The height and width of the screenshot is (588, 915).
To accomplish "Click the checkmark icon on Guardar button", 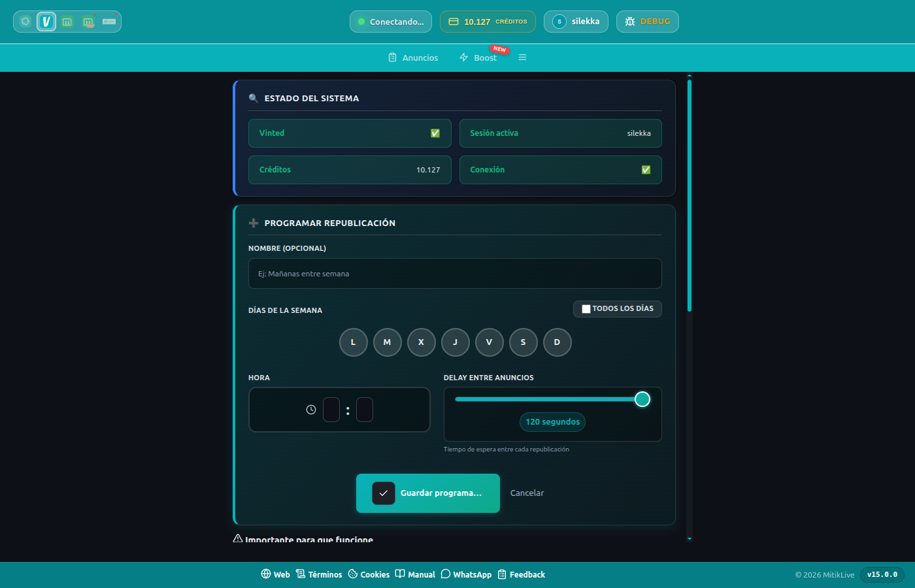I will coord(384,493).
